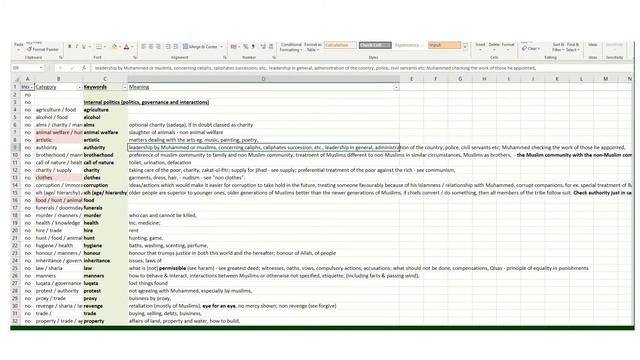Screen dimensions: 640x360
Task: Open Font group dialog launcher
Action: pos(135,58)
